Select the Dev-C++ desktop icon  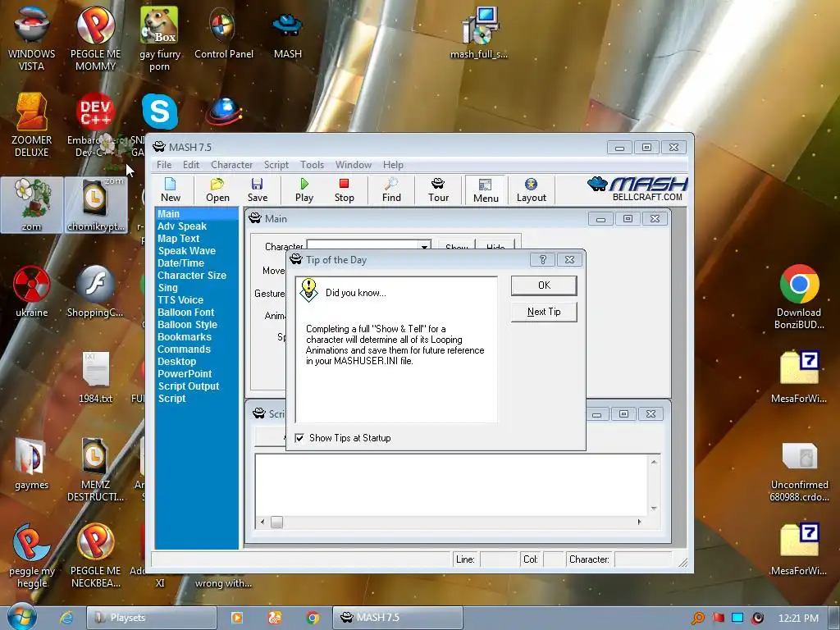95,125
